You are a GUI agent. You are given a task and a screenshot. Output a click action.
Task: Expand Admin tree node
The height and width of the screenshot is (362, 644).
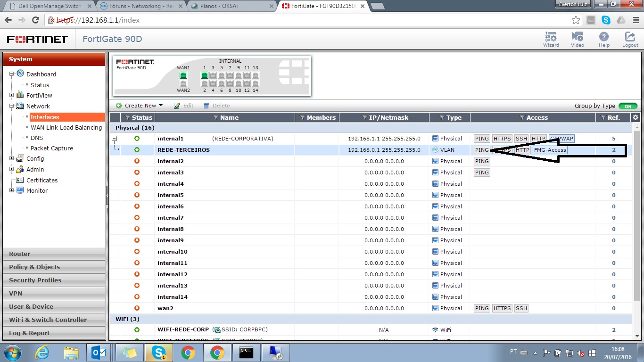click(12, 169)
